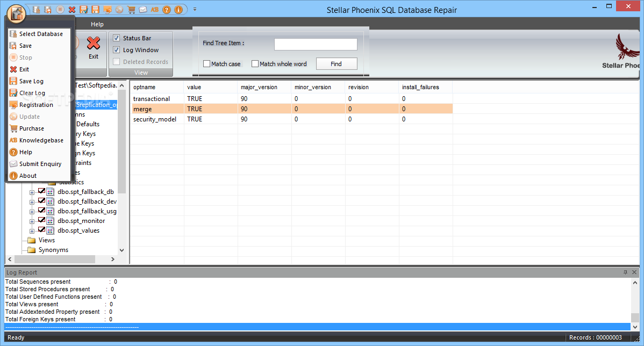Click the Synonyms folder icon
Viewport: 644px width, 346px height.
coord(32,250)
